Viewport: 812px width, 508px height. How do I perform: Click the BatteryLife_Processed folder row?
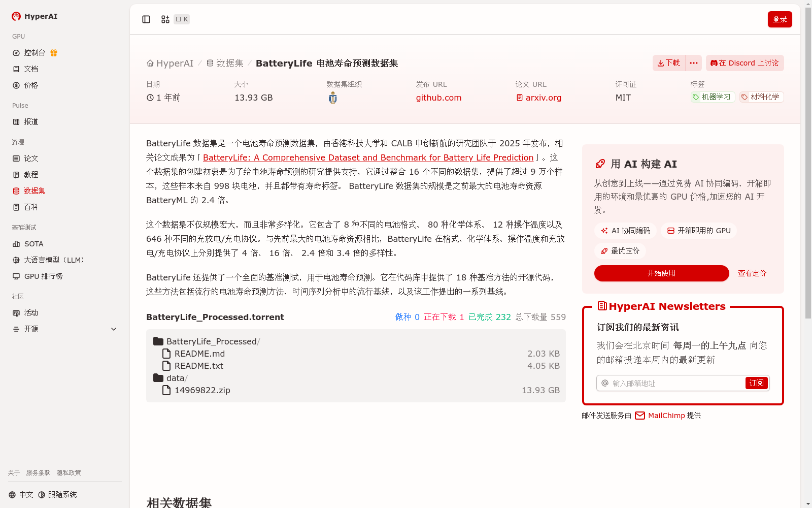point(207,341)
